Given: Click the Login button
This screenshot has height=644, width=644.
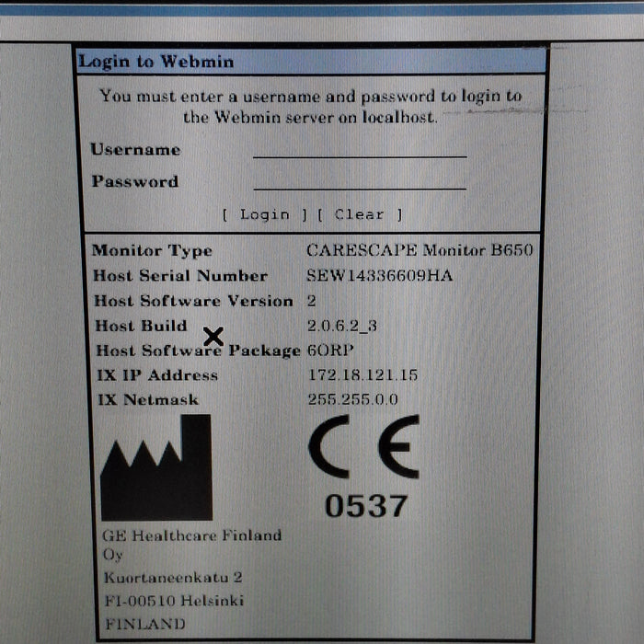Looking at the screenshot, I should point(265,214).
